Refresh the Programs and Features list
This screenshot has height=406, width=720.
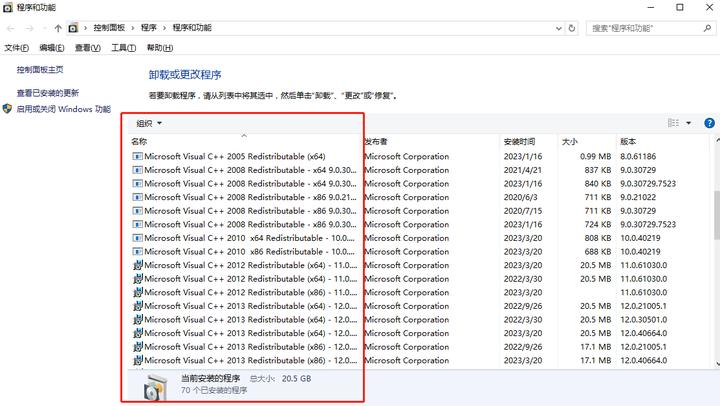572,28
